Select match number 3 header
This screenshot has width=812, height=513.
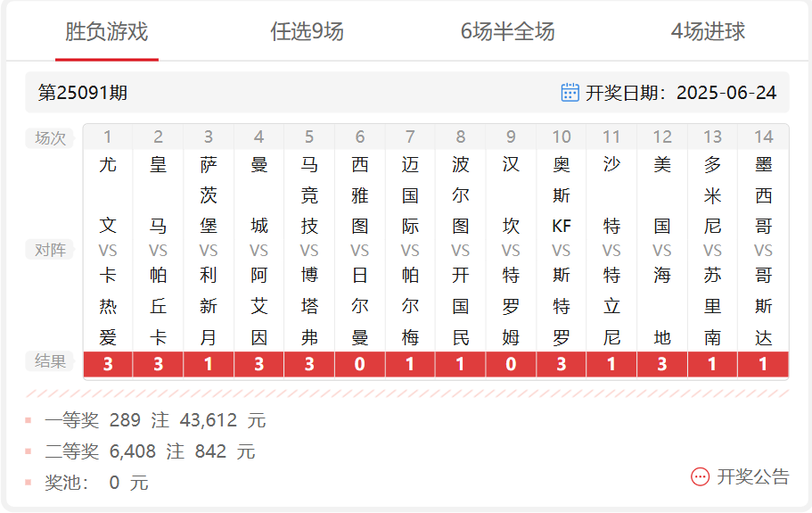click(209, 137)
